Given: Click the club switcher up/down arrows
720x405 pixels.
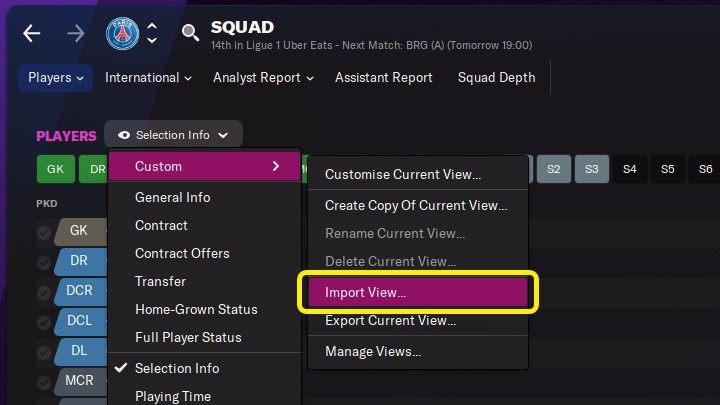Looking at the screenshot, I should 152,33.
